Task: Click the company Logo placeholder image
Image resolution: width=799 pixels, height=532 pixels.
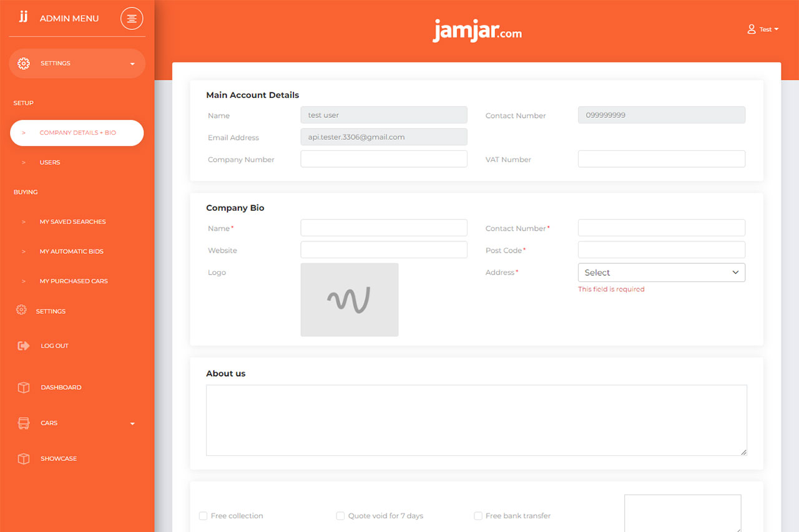Action: (x=350, y=299)
